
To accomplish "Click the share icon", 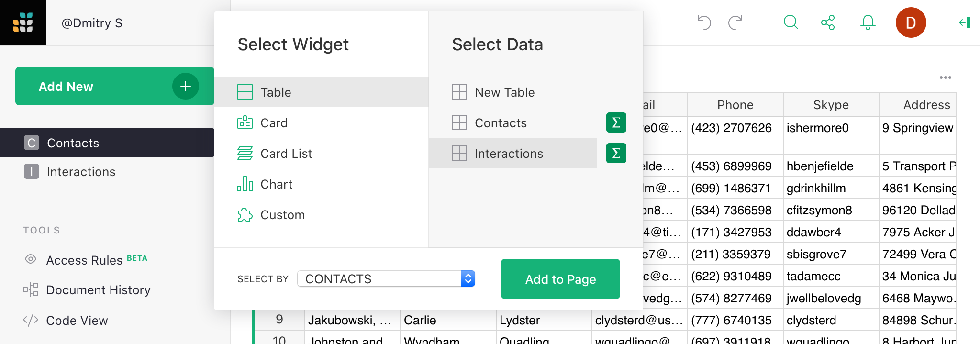I will (x=828, y=22).
